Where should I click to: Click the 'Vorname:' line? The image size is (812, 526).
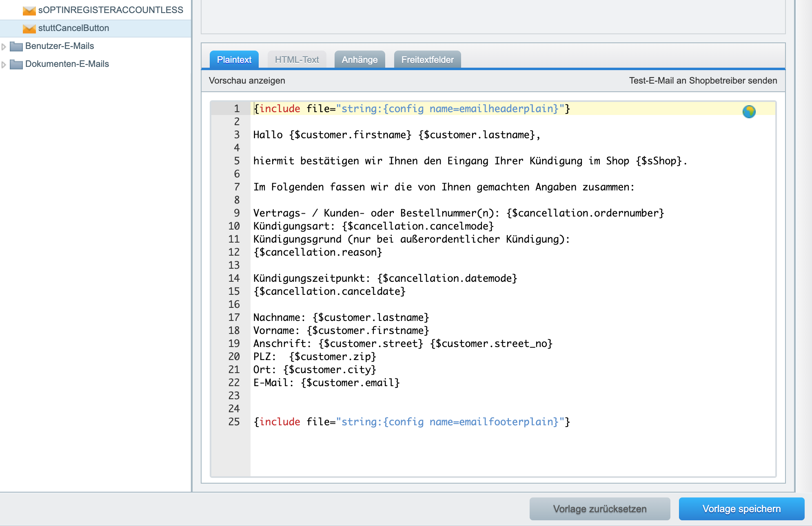[341, 330]
